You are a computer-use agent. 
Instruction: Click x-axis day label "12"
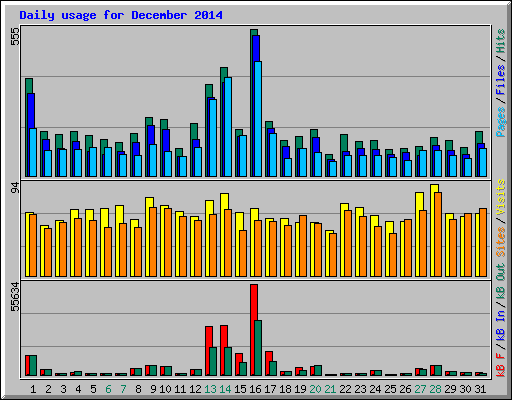[195, 389]
